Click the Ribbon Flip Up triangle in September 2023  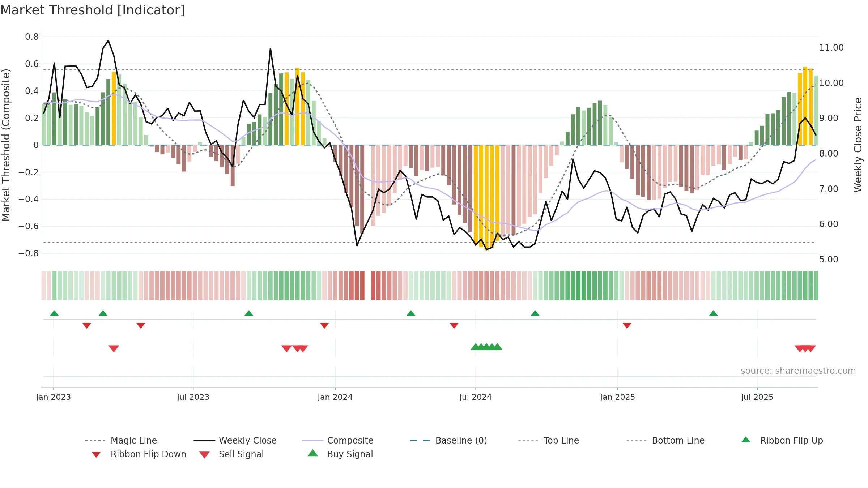pos(249,313)
